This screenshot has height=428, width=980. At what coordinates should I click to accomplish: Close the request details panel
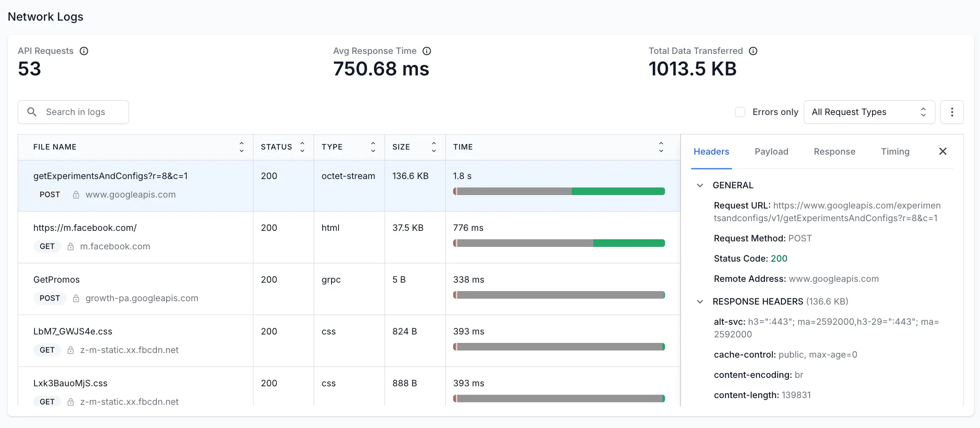pos(943,152)
